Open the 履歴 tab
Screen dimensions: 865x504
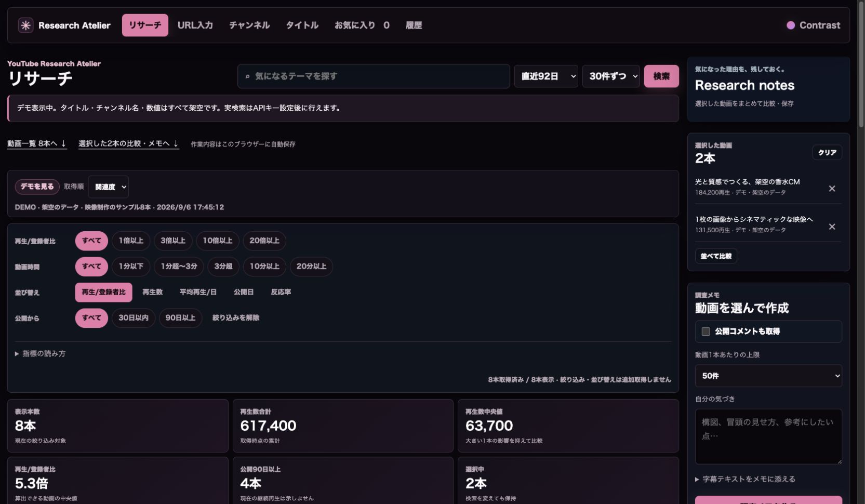414,25
